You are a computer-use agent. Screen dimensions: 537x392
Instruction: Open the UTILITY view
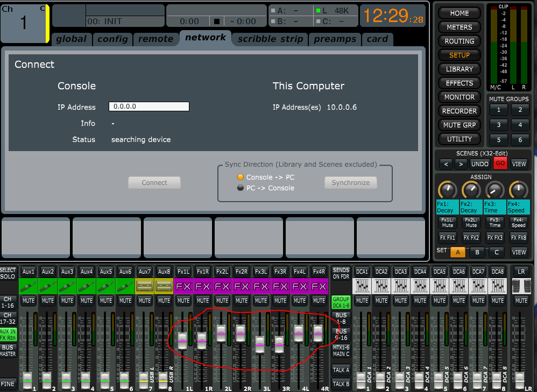coord(460,139)
